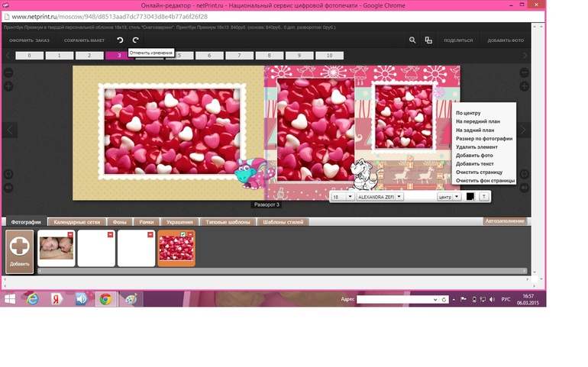Pick the black text color swatch
Image resolution: width=588 pixels, height=367 pixels.
pyautogui.click(x=470, y=197)
